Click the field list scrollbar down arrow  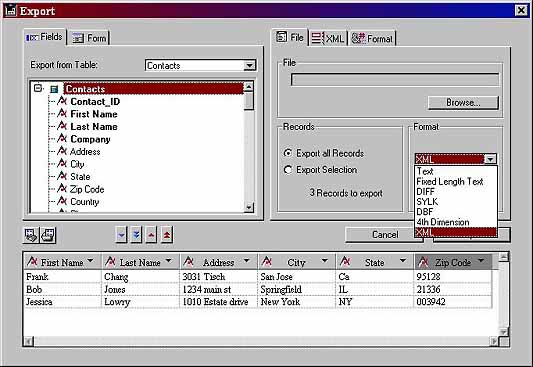[249, 207]
